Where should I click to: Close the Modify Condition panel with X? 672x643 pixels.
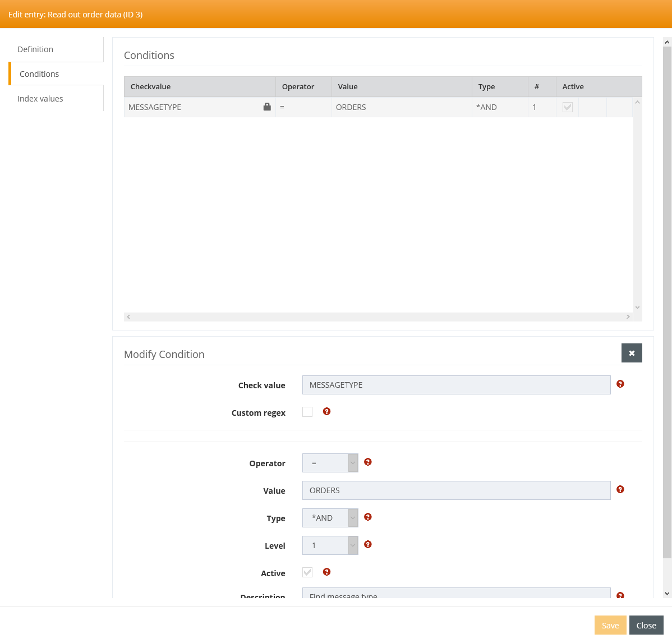coord(631,353)
